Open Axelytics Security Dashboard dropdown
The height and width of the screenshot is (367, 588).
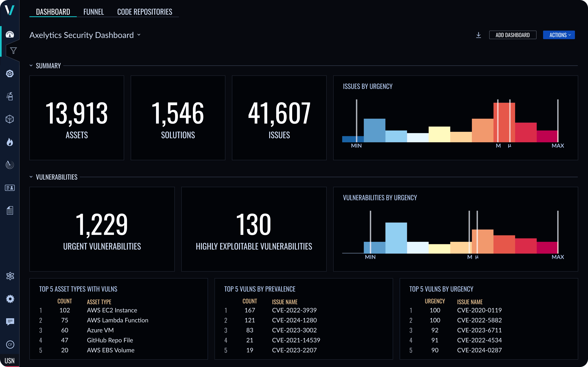coord(139,35)
